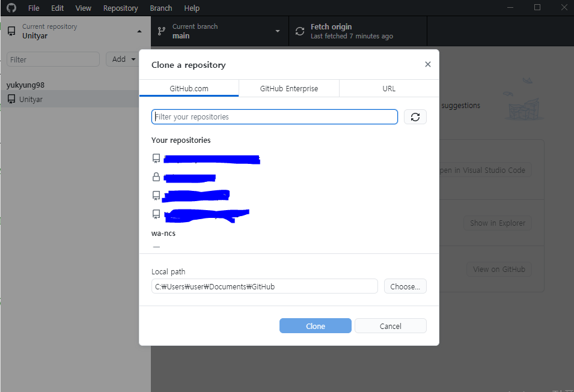Viewport: 574px width, 392px height.
Task: Click the wa-ncs group heading
Action: [x=163, y=234]
